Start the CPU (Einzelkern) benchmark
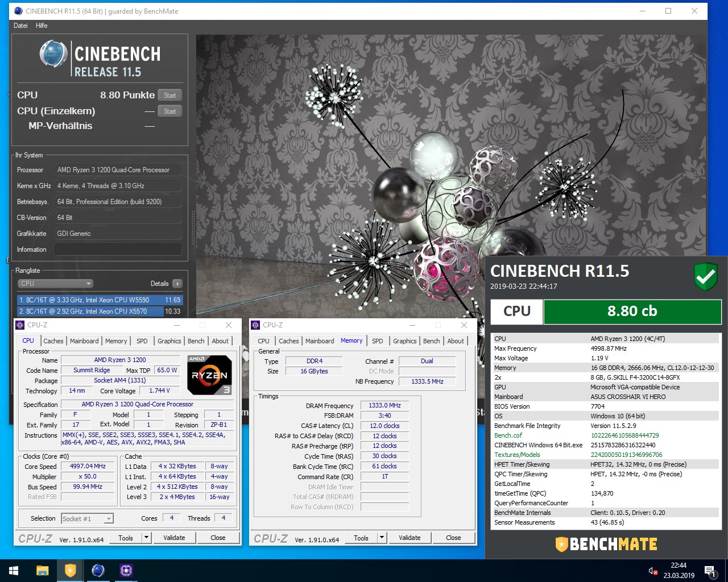Screen dimensions: 728x582 pos(170,111)
